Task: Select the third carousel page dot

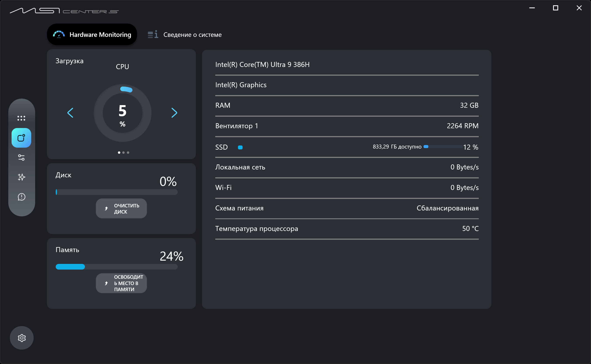Action: 128,152
